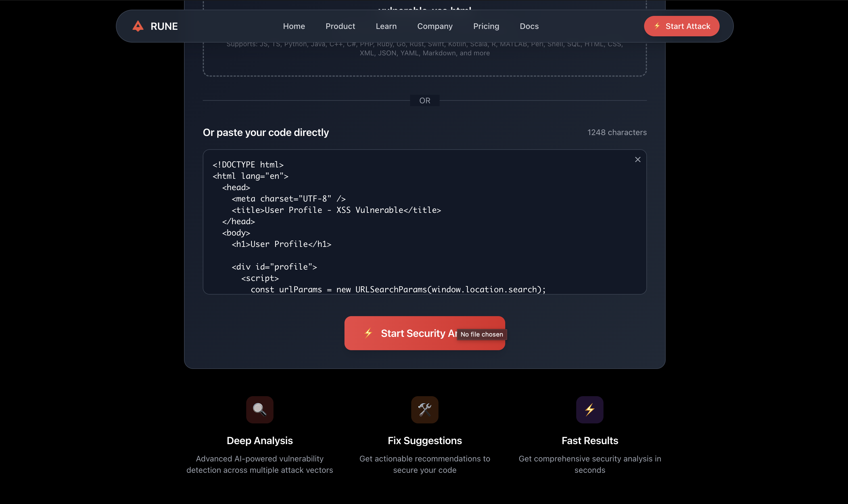
Task: Open the Learn menu
Action: (386, 26)
